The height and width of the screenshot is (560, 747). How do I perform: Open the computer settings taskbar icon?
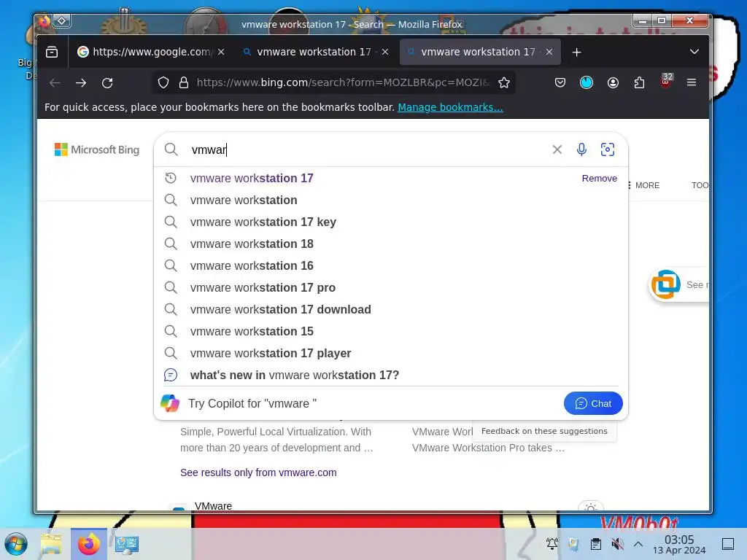click(127, 544)
